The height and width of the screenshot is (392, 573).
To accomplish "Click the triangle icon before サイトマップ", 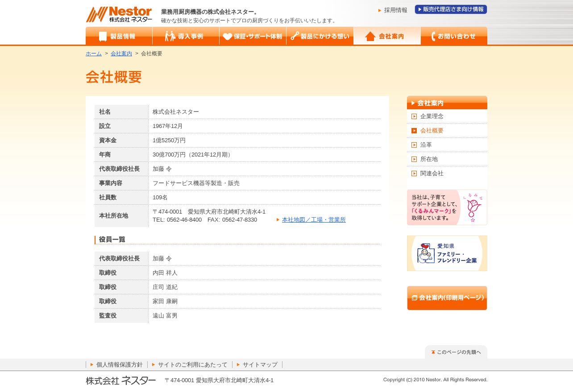I will point(238,365).
